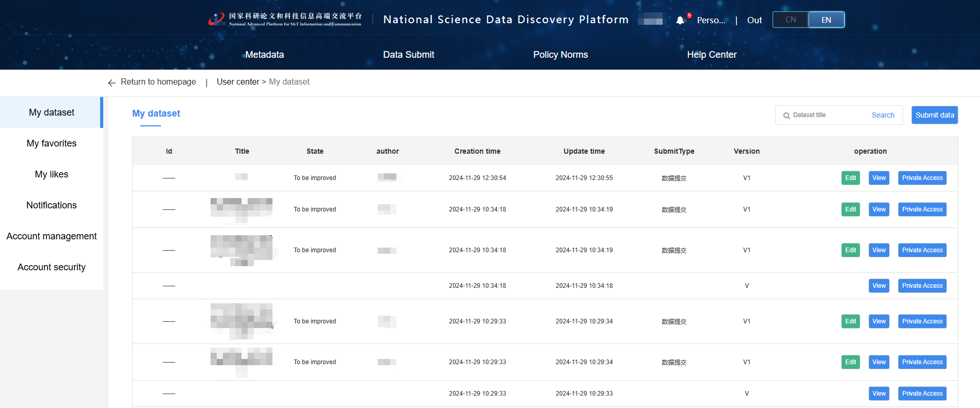Viewport: 980px width, 408px height.
Task: Go to Account security section
Action: point(52,267)
